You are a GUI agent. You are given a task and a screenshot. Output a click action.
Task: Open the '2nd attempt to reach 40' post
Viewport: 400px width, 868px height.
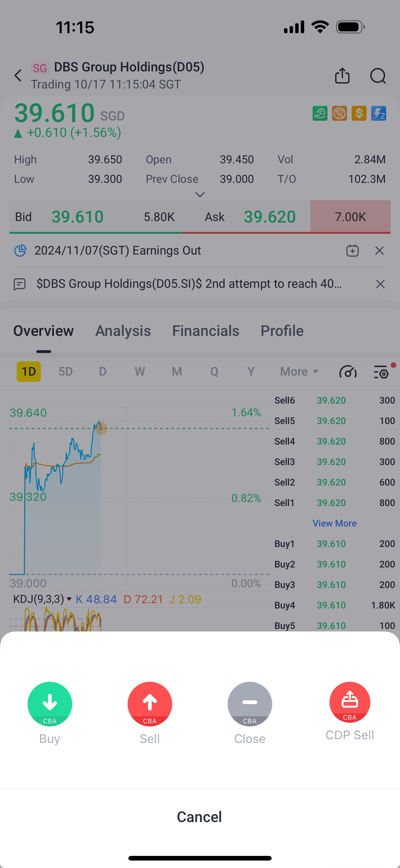[189, 284]
